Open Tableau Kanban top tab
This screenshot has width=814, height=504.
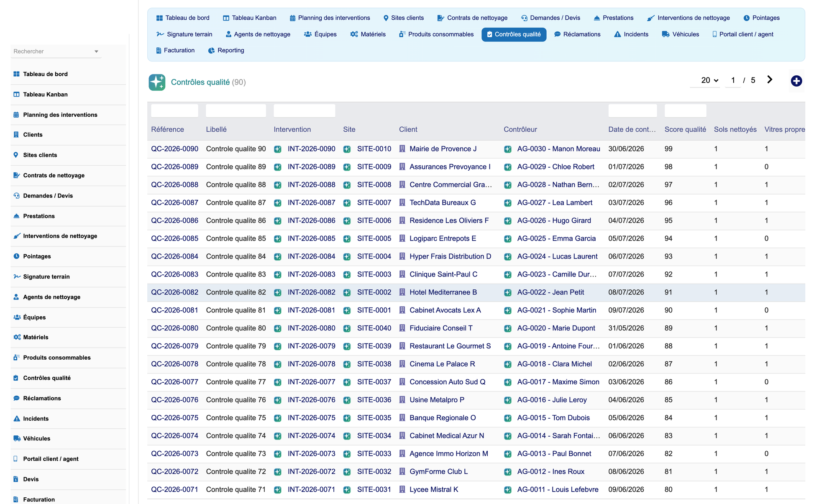coord(250,18)
